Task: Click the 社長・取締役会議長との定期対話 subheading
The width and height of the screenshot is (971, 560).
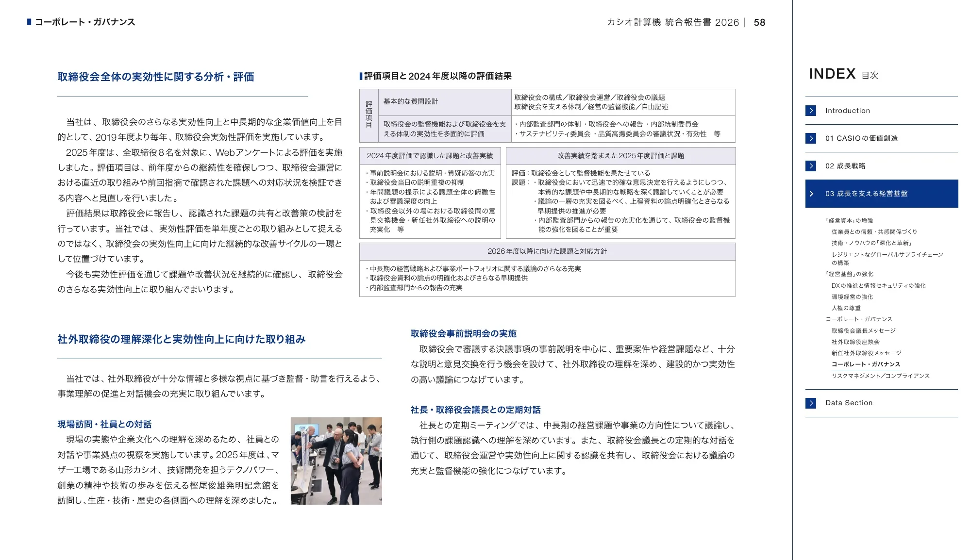Action: coord(476,410)
